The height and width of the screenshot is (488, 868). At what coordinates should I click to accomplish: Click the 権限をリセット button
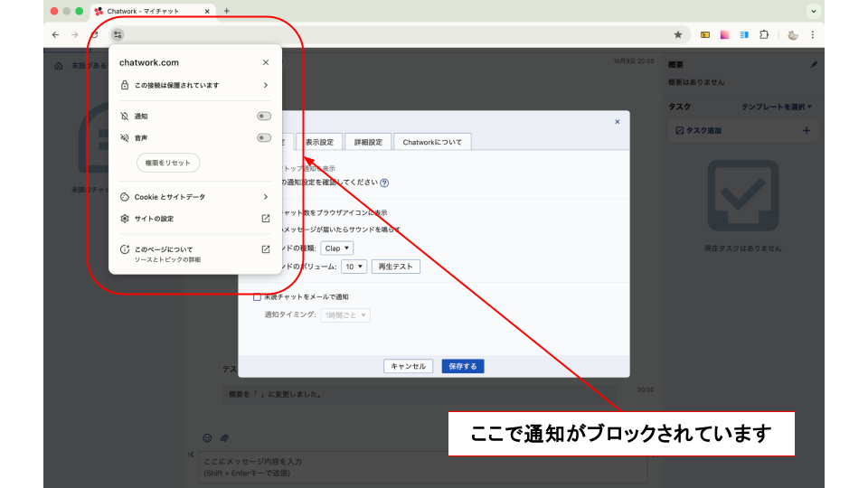coord(167,163)
